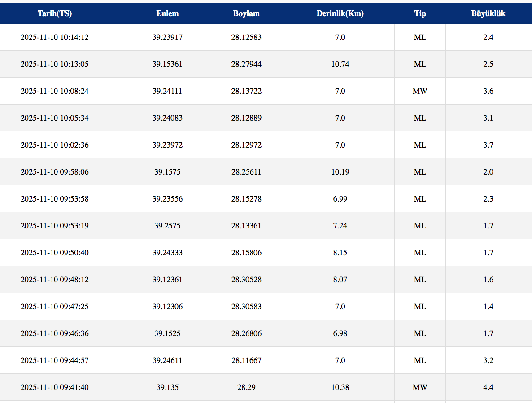Click the longitude value 28.11667

[246, 360]
